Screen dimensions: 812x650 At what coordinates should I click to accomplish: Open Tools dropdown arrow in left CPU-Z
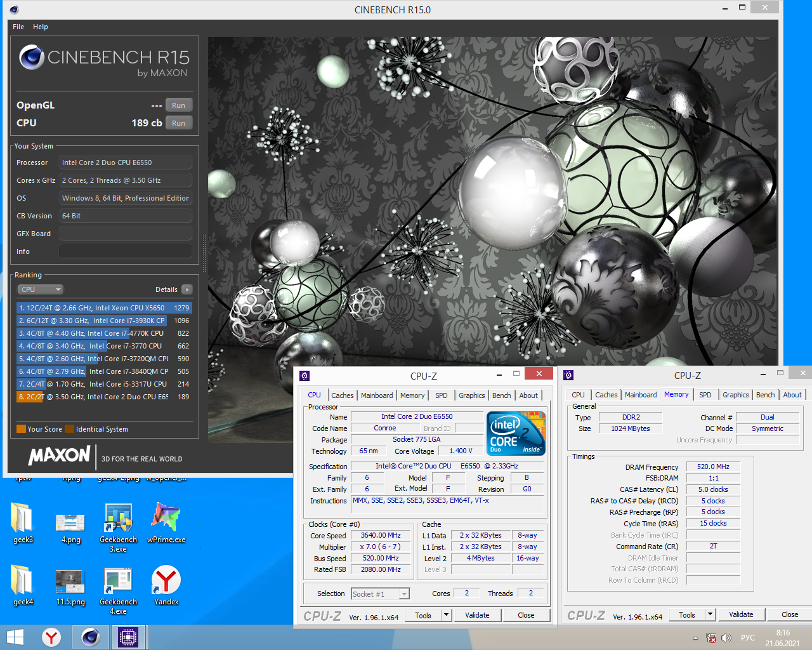446,615
